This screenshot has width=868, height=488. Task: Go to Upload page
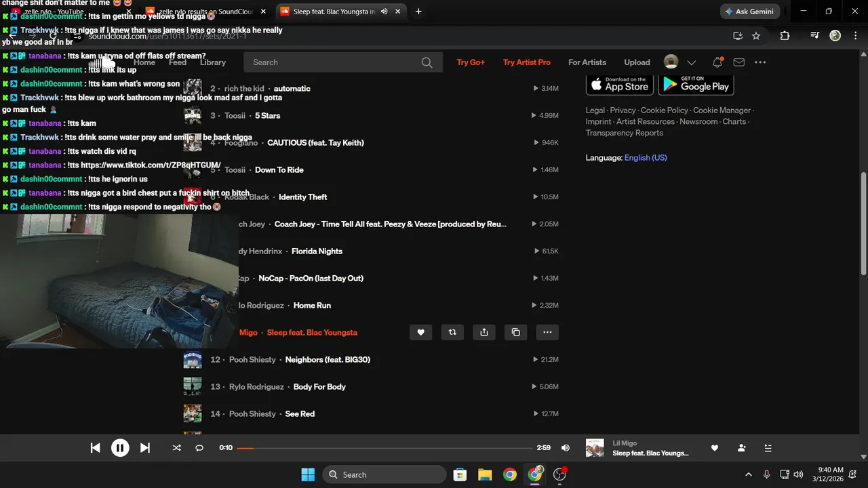click(637, 62)
